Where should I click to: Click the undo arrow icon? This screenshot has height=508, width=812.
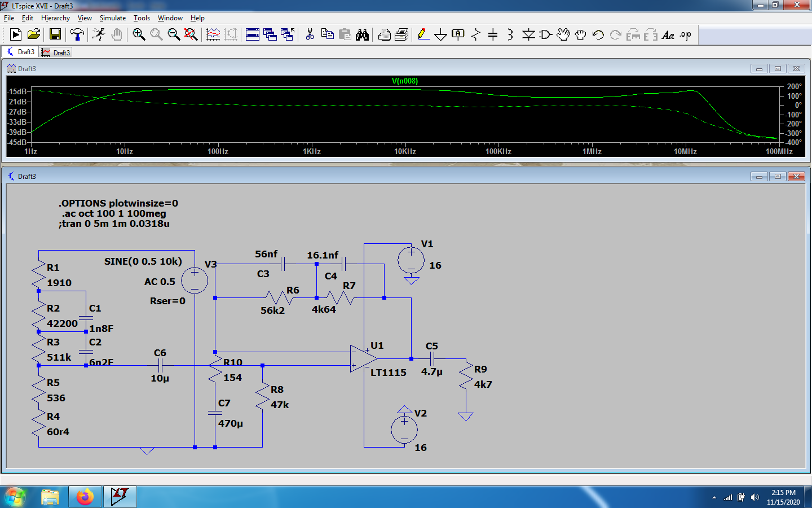click(598, 34)
